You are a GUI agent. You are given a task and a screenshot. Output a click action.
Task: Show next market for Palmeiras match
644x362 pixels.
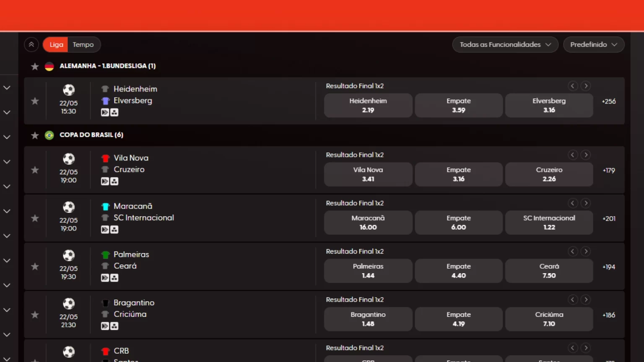[x=586, y=251]
